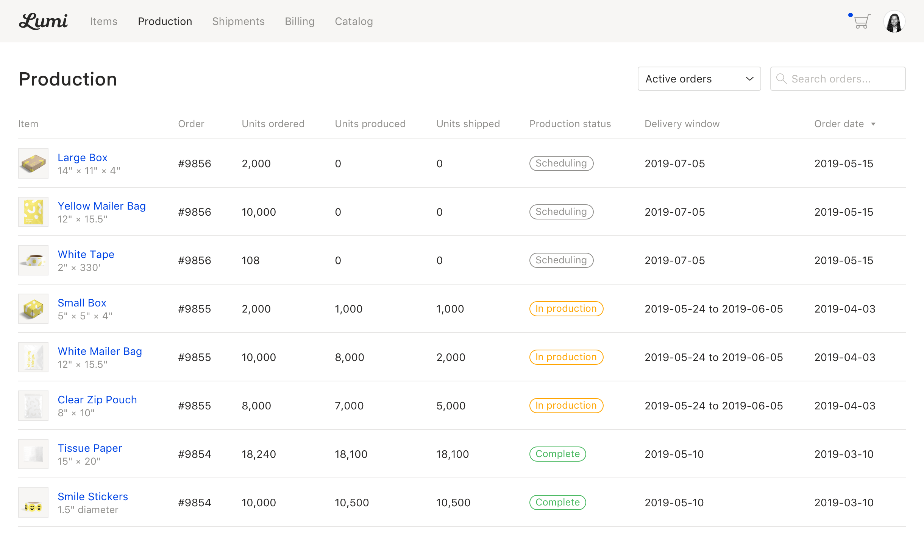The image size is (924, 560).
Task: Expand the Active orders dropdown
Action: click(x=699, y=79)
